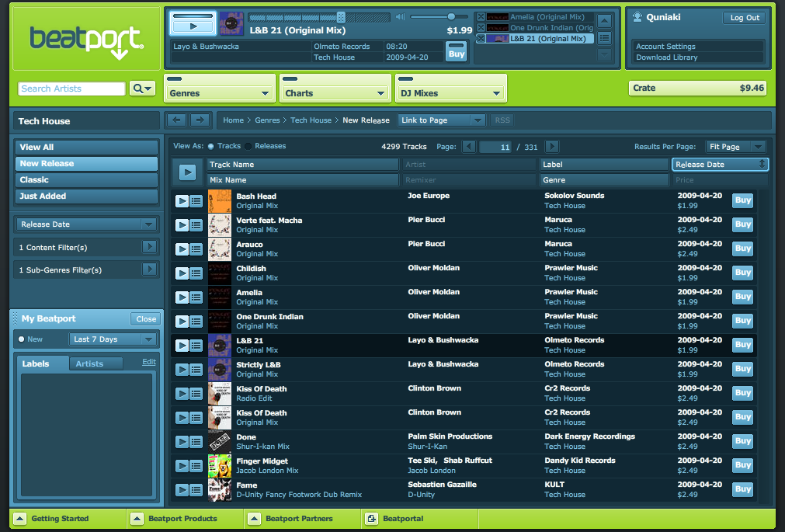Open Results Per Page Fit Page dropdown
The image size is (785, 532).
coord(735,146)
